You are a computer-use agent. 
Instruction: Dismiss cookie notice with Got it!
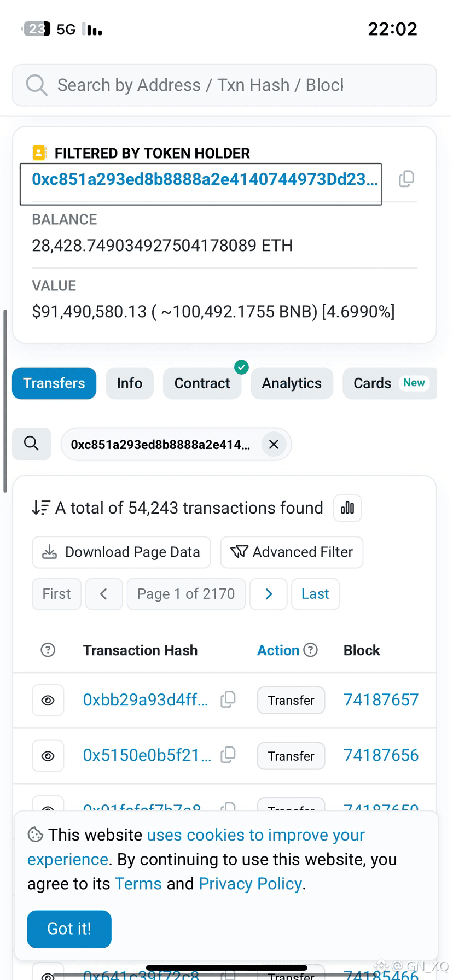point(69,929)
